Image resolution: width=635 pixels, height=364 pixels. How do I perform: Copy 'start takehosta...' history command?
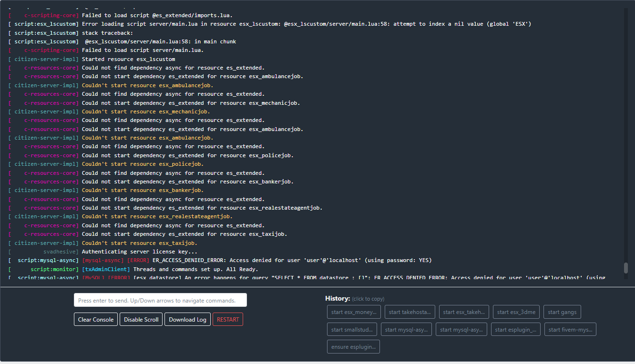[410, 312]
